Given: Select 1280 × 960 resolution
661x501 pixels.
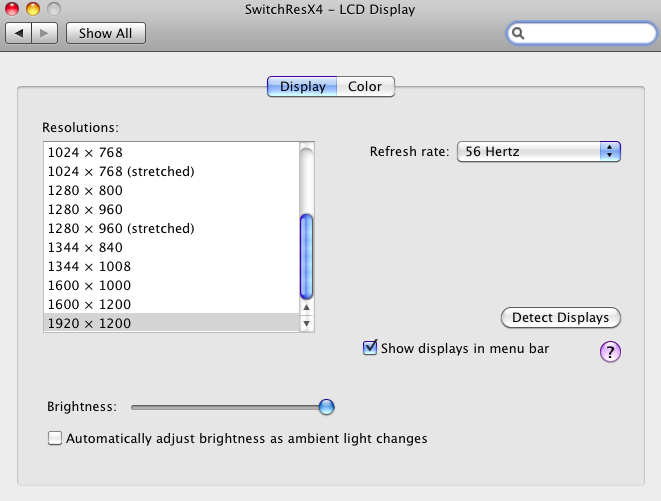Looking at the screenshot, I should tap(171, 209).
